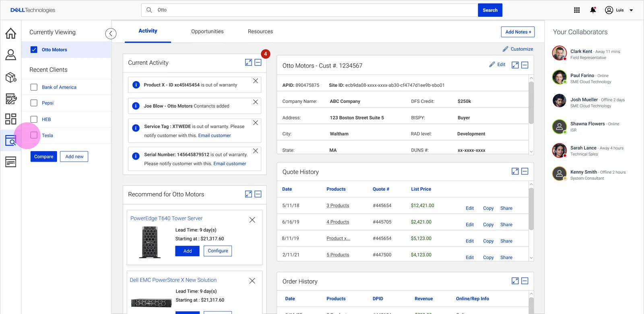Open Shawna Flowers' collaborator avatar
The image size is (644, 314).
(559, 127)
